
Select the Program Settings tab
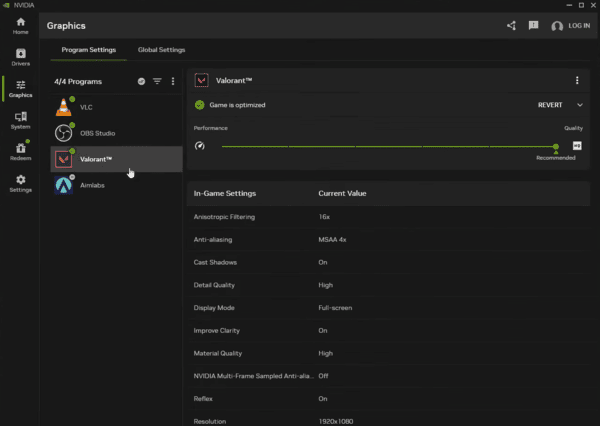[x=88, y=50]
